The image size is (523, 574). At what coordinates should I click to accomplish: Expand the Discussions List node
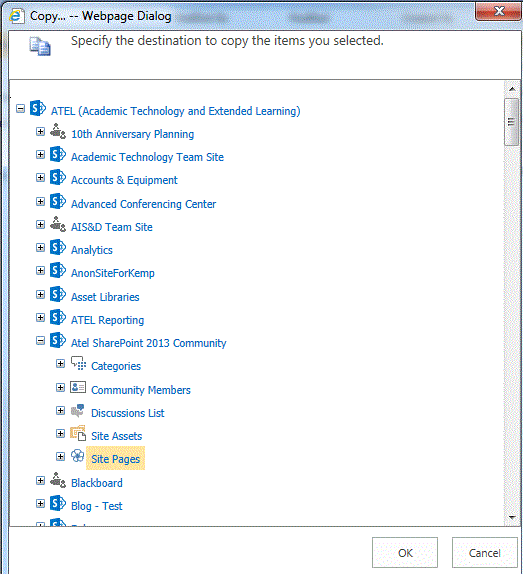[61, 410]
